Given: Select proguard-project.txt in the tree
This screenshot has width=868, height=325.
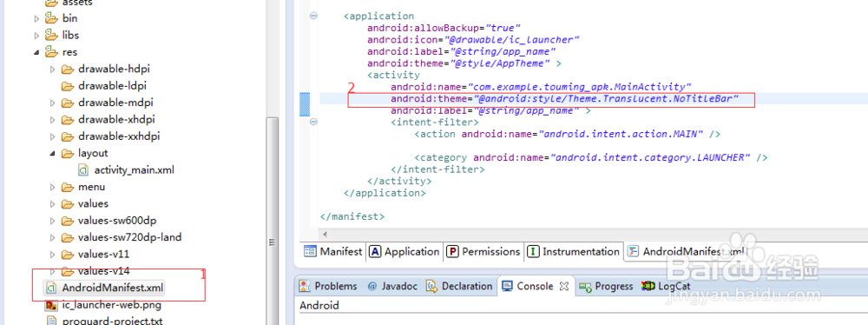Looking at the screenshot, I should click(112, 321).
